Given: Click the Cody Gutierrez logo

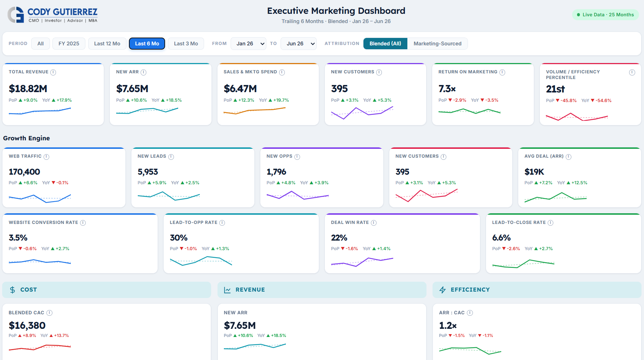Looking at the screenshot, I should coord(52,15).
